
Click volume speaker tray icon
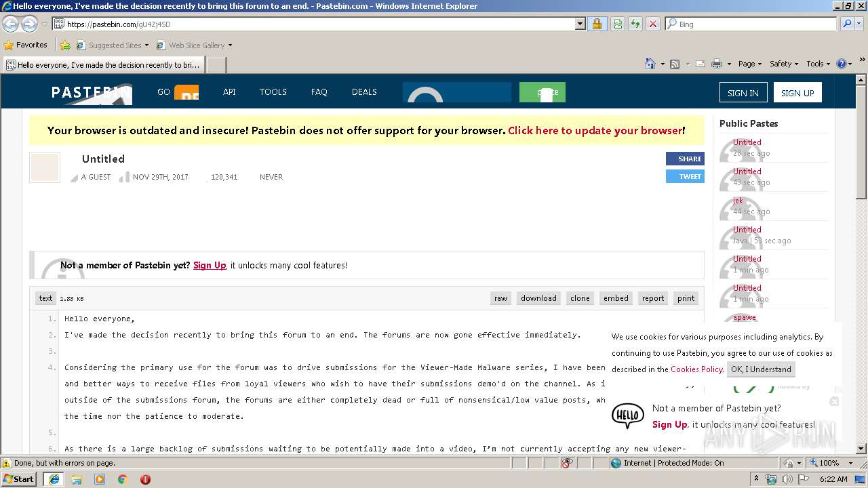coord(787,479)
